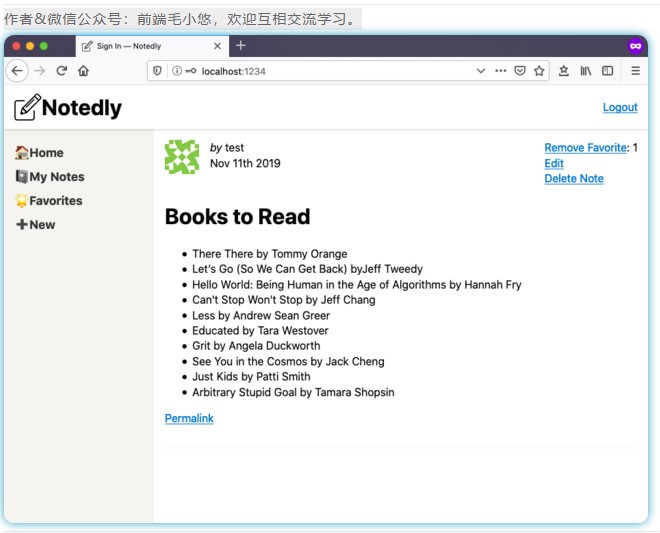
Task: Open a new tab with the plus button
Action: (x=240, y=45)
